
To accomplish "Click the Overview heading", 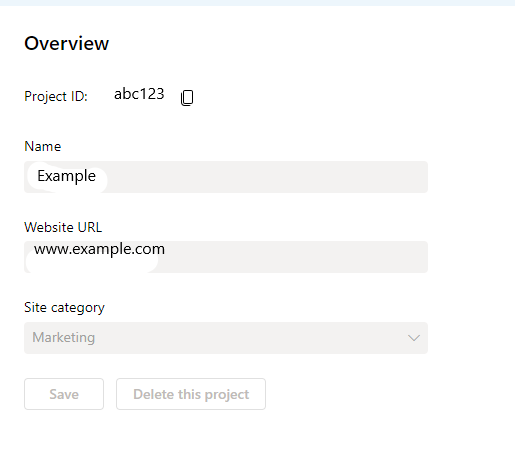I will click(x=67, y=43).
